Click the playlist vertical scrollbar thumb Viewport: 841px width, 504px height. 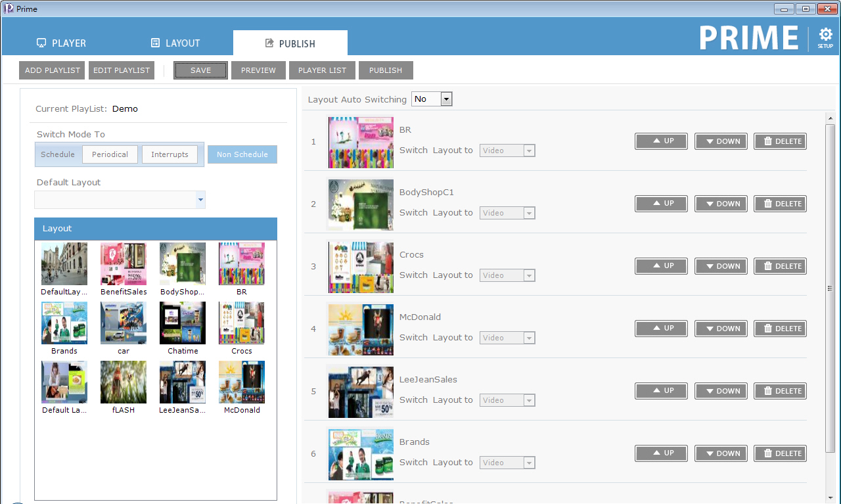tap(830, 288)
